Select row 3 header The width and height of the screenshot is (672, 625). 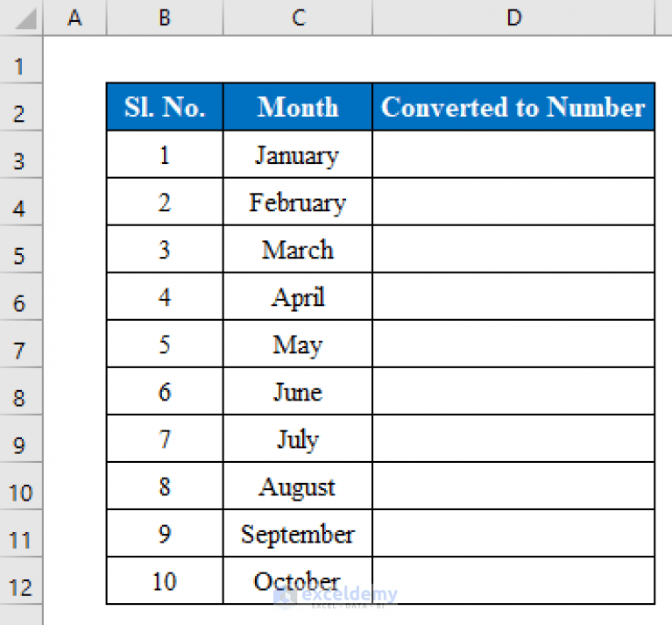[21, 154]
